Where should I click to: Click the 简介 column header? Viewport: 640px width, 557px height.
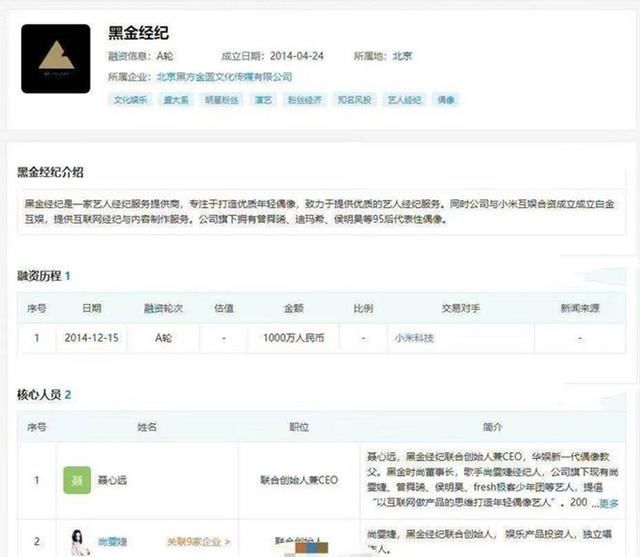point(493,427)
